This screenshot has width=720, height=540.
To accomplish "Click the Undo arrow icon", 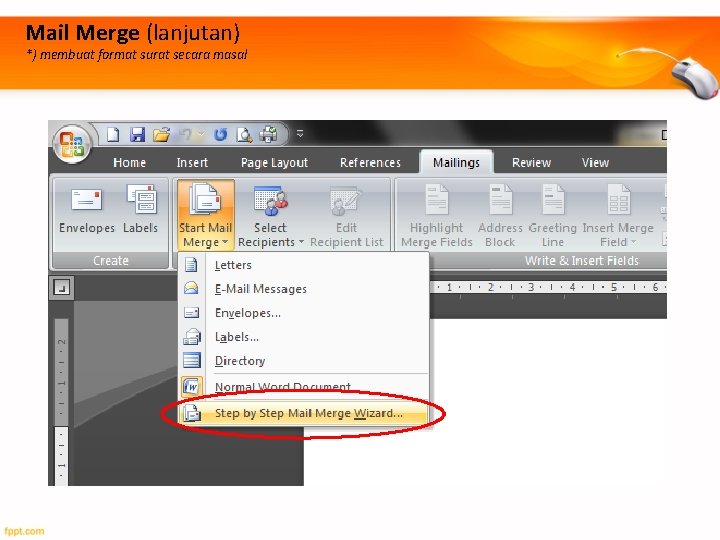I will [186, 135].
